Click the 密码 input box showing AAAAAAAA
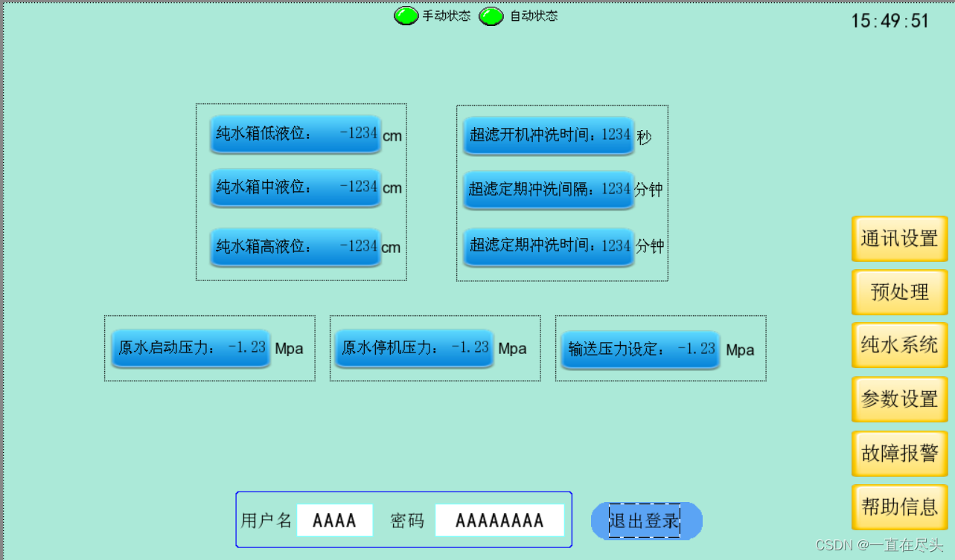Image resolution: width=955 pixels, height=560 pixels. [x=499, y=521]
